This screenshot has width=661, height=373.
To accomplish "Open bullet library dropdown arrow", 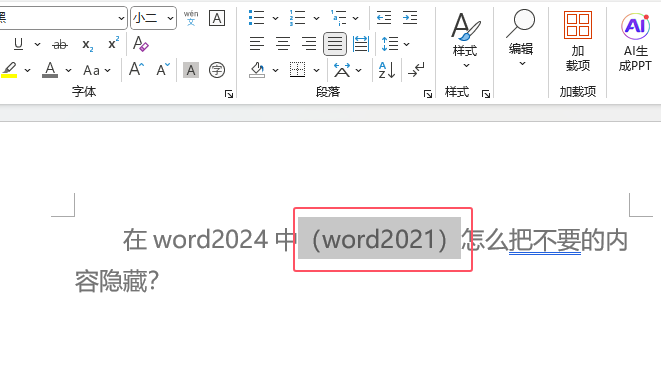I will point(275,19).
